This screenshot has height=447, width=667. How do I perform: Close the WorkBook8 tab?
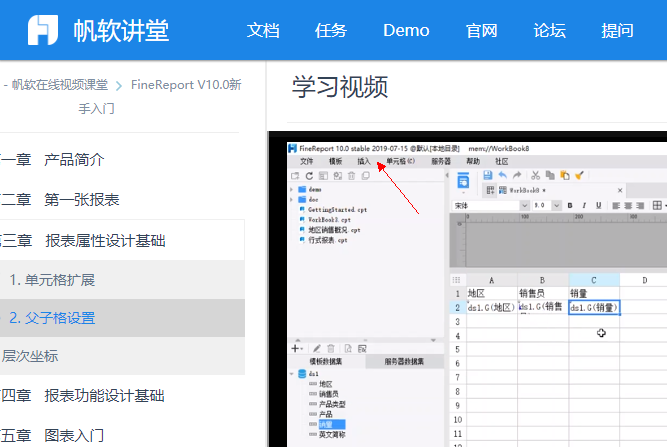(620, 190)
